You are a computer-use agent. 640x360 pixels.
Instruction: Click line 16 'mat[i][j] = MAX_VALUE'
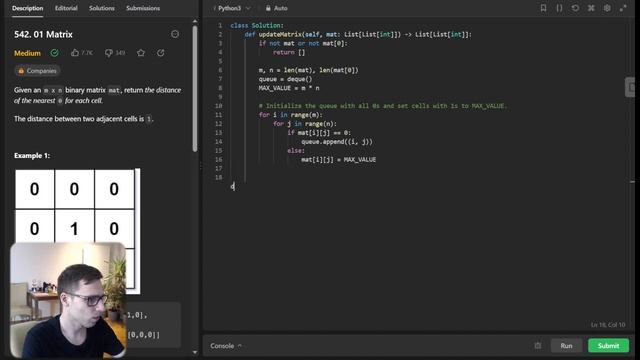338,160
